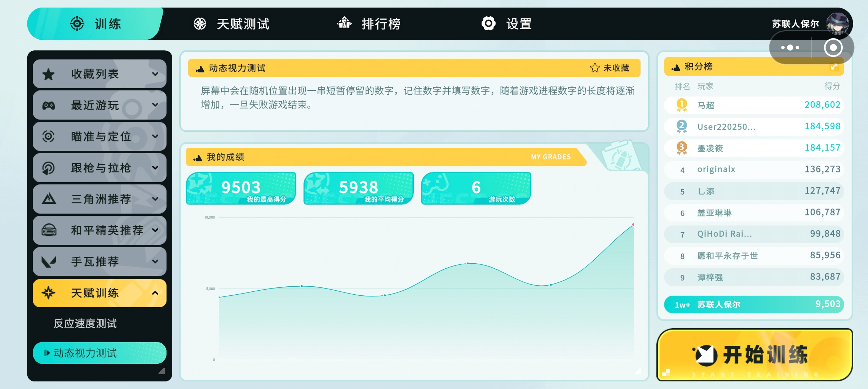Click the gear icon beside 设置
The image size is (868, 389).
pyautogui.click(x=488, y=24)
